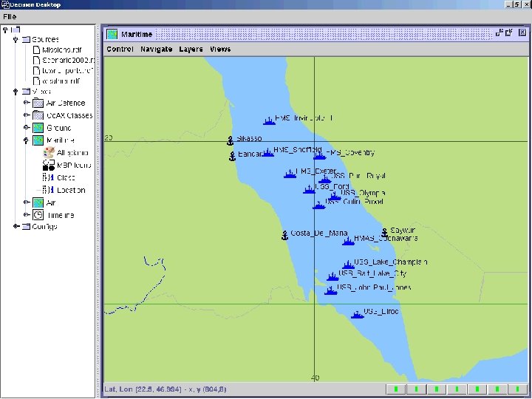Click the rightmost green status indicator

(x=517, y=389)
